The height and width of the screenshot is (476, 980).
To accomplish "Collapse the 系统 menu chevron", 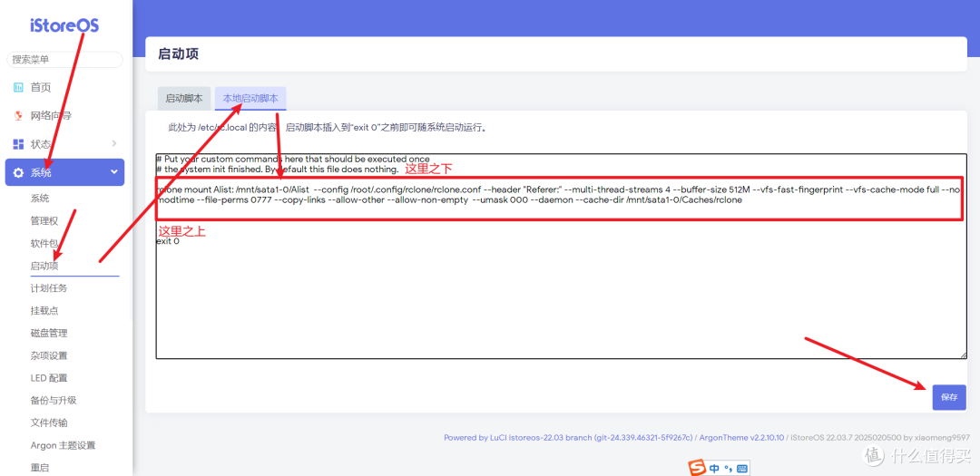I will pos(113,171).
